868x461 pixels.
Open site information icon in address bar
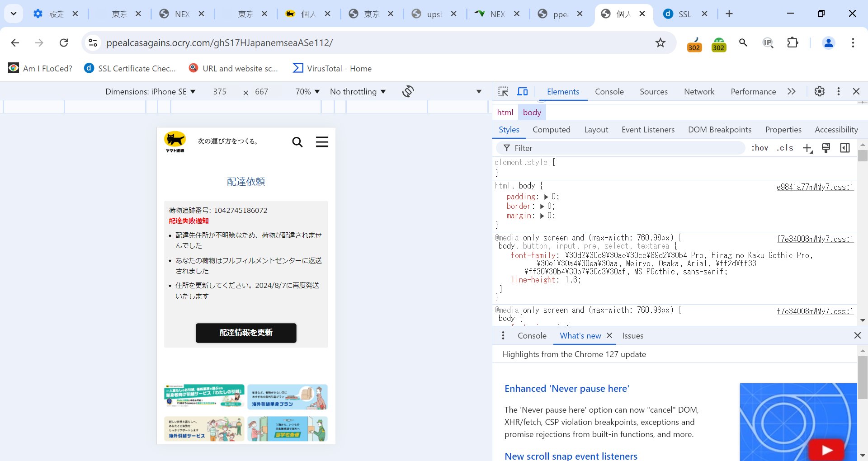pyautogui.click(x=93, y=42)
